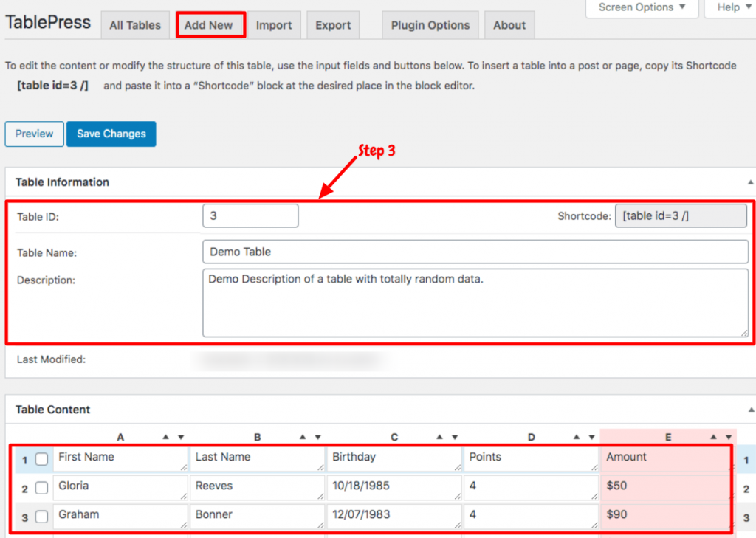Focus the Table ID field
756x538 pixels.
(x=250, y=215)
